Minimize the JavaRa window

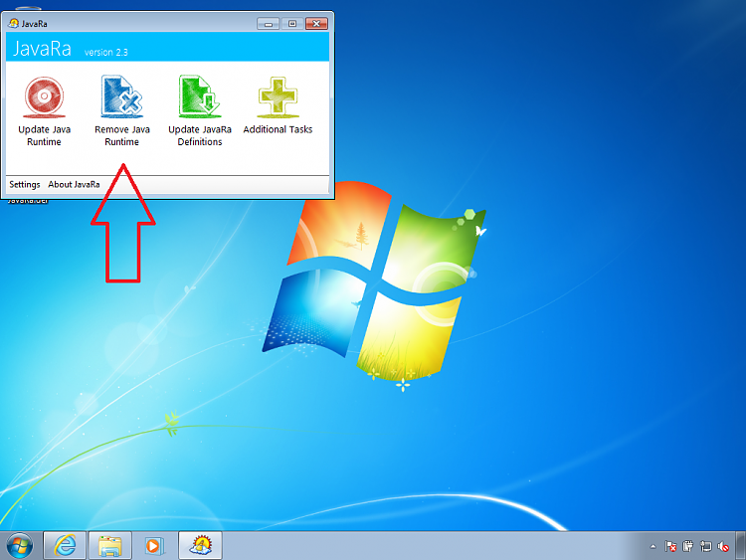269,23
